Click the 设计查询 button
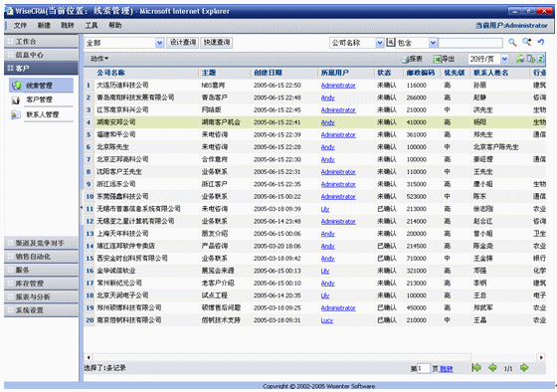The height and width of the screenshot is (392, 557). (183, 43)
